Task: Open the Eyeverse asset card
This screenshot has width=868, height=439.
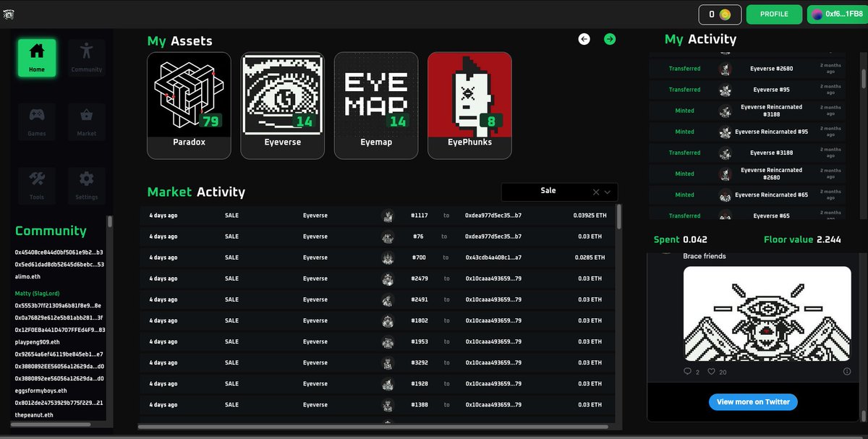Action: [x=283, y=106]
